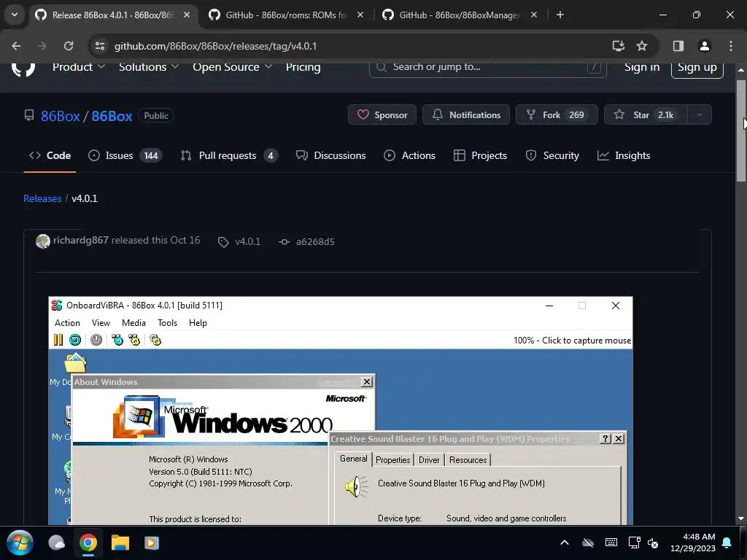Screen dimensions: 747x560
Task: Expand star lists dropdown arrow
Action: [700, 114]
